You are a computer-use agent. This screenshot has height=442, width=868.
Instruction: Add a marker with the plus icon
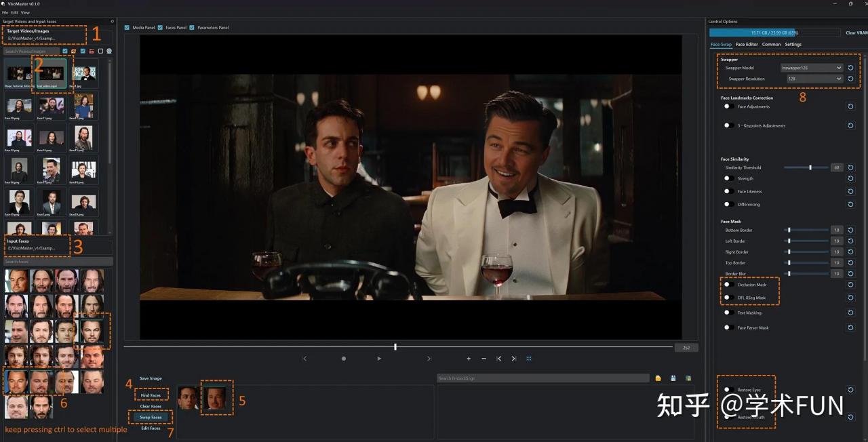[x=469, y=359]
